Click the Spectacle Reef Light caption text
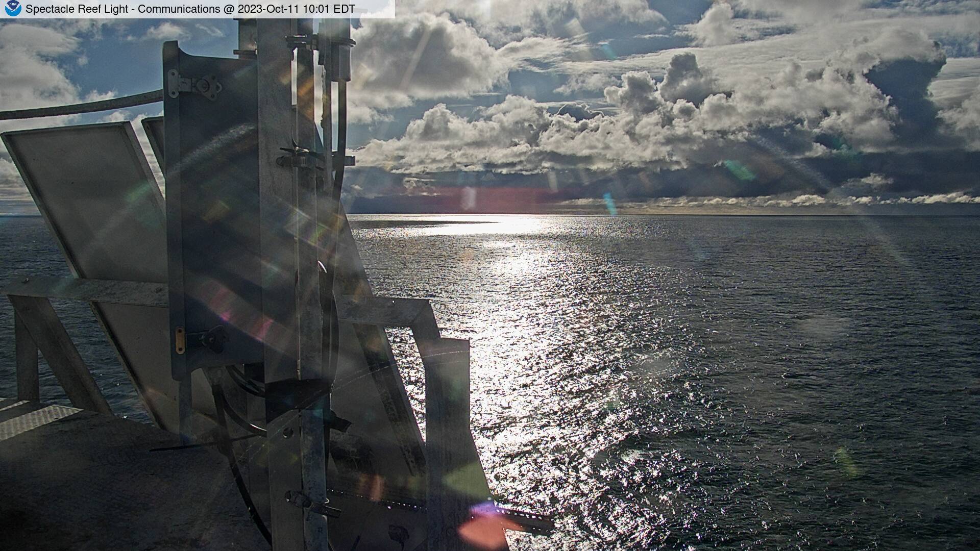980x551 pixels. (x=190, y=9)
